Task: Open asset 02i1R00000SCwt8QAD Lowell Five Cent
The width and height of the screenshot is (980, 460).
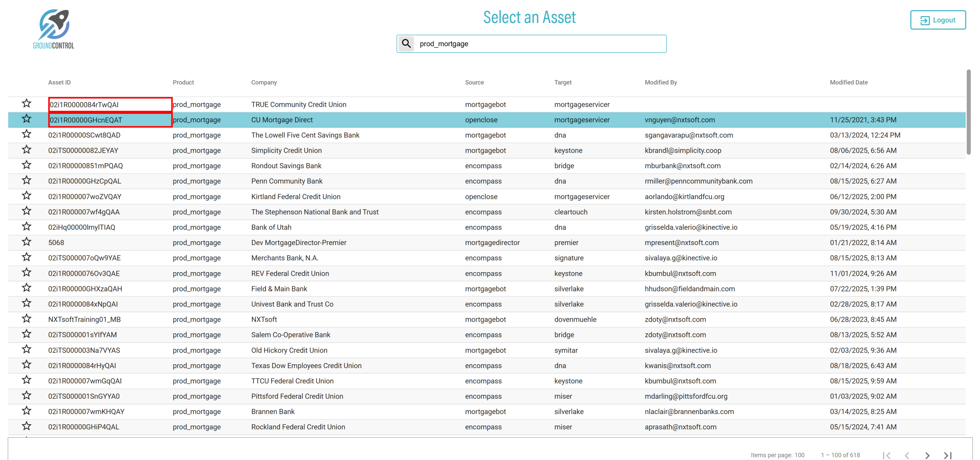Action: pos(84,135)
